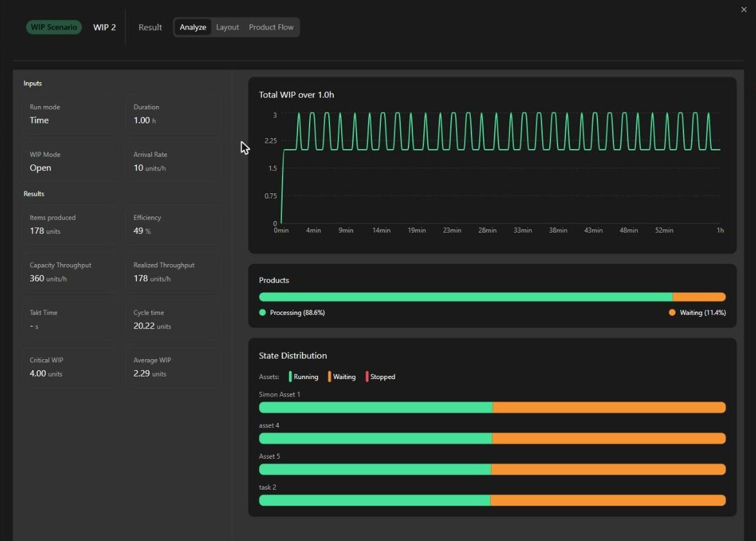Switch to the Analyze tab
This screenshot has width=756, height=541.
pyautogui.click(x=193, y=27)
